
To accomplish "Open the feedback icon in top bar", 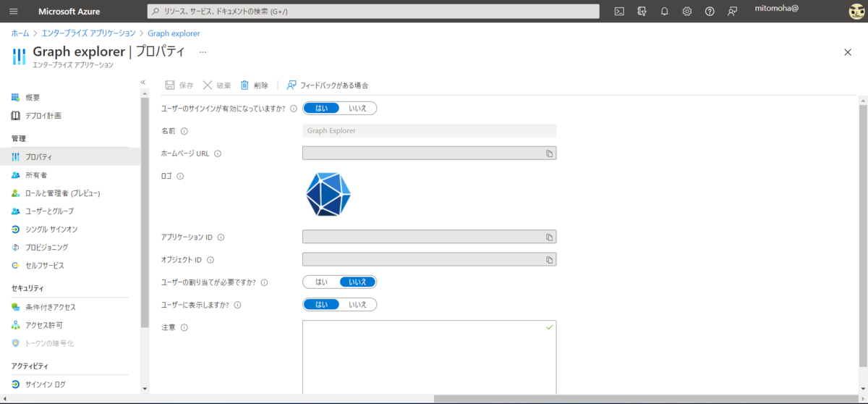I will [x=733, y=12].
